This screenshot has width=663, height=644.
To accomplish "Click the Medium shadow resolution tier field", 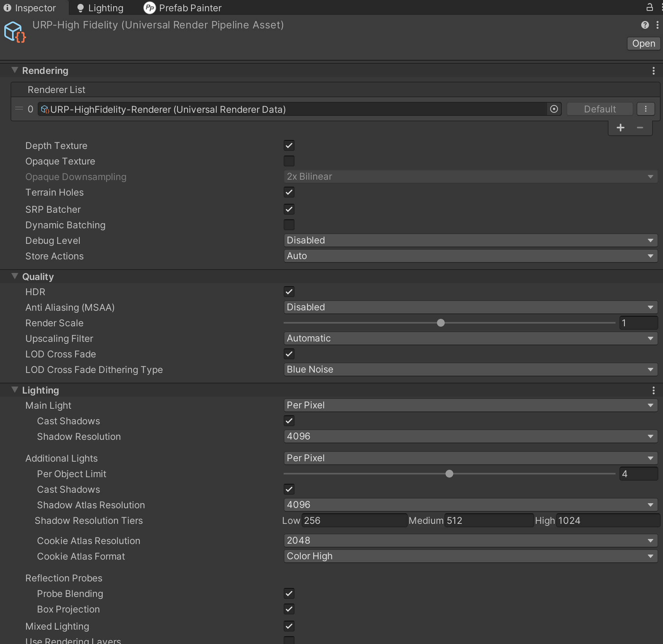I will click(x=489, y=520).
